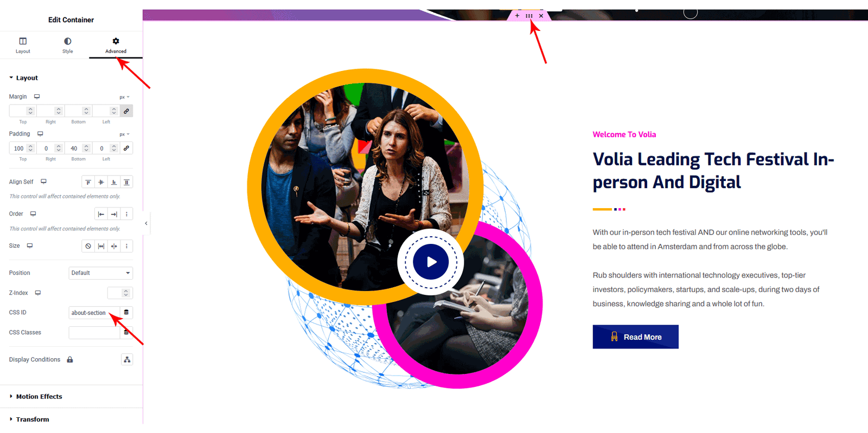Set Order to end icon
The height and width of the screenshot is (433, 868).
(x=114, y=214)
